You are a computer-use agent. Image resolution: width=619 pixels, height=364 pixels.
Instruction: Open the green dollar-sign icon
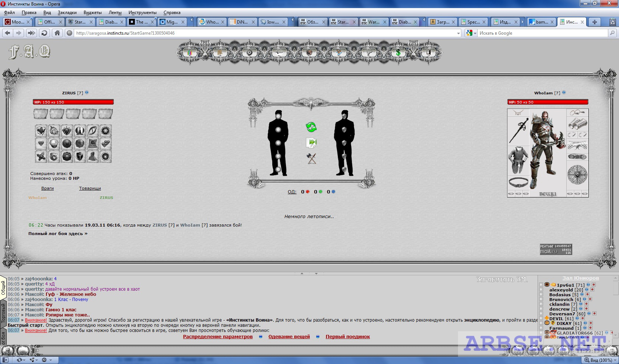pyautogui.click(x=398, y=53)
